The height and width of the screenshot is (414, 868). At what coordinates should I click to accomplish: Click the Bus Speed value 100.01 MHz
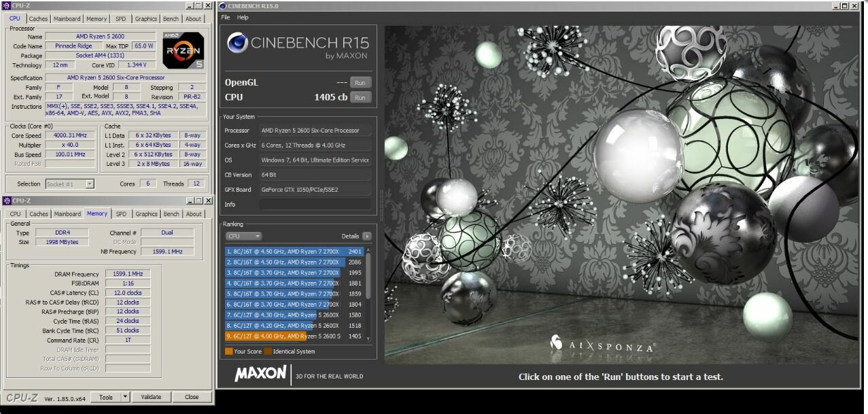[70, 154]
